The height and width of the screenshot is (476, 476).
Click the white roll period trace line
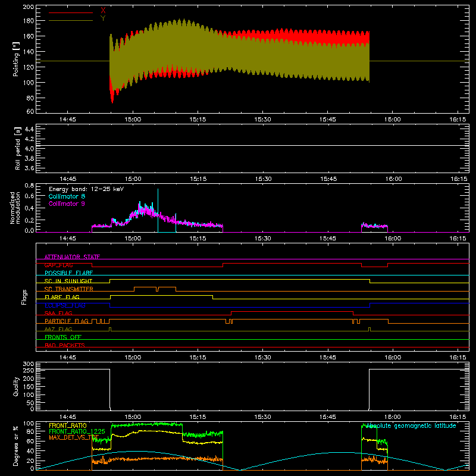click(x=252, y=146)
